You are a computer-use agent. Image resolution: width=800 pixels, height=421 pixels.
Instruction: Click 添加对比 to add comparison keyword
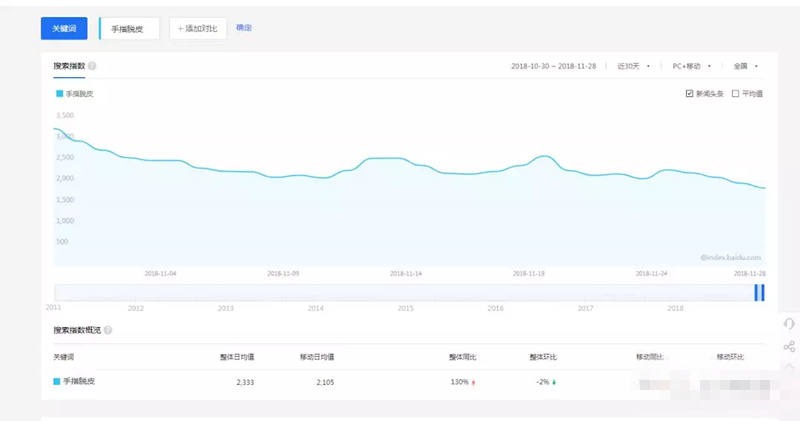(197, 29)
